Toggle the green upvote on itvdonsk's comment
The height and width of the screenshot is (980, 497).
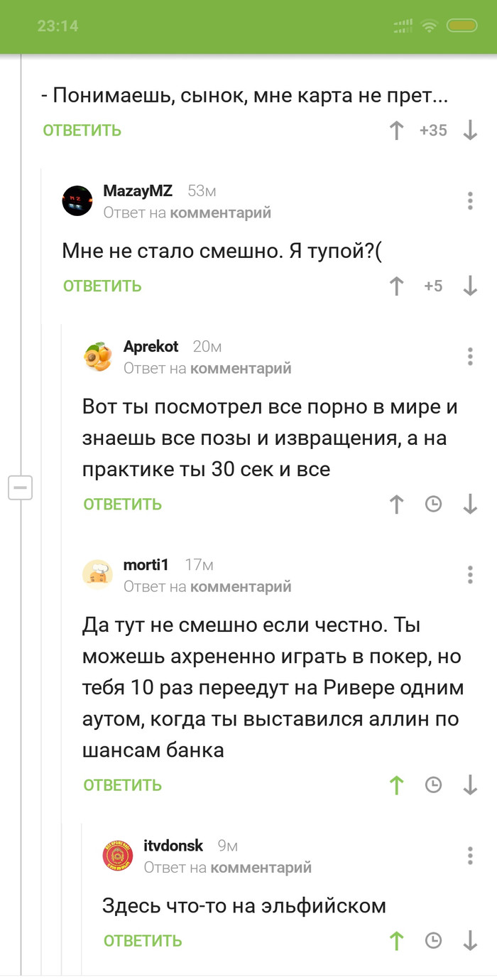tap(397, 941)
